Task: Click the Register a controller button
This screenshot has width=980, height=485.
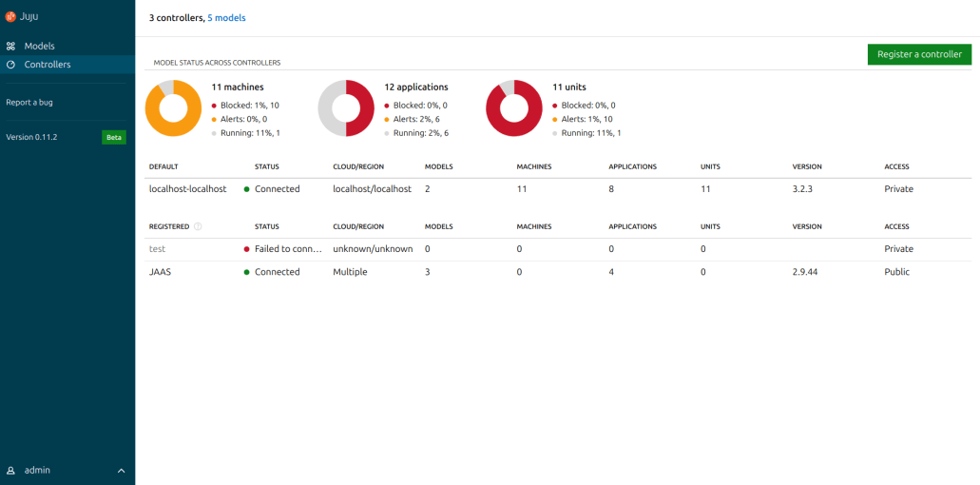Action: coord(919,54)
